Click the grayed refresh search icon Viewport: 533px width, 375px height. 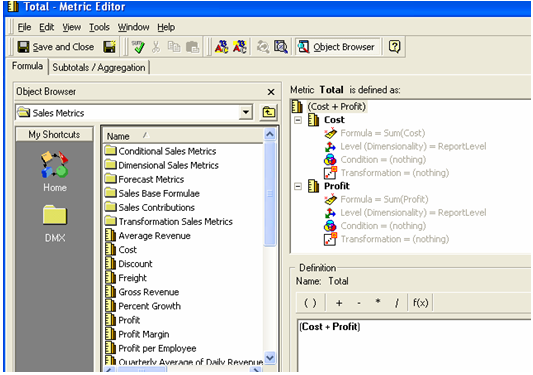click(263, 47)
